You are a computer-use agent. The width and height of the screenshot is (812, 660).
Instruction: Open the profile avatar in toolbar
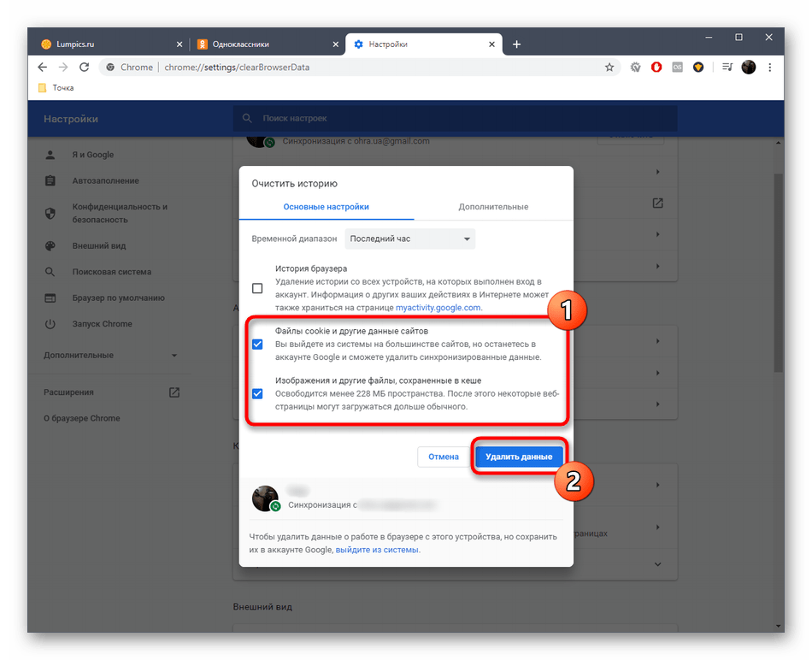tap(749, 68)
